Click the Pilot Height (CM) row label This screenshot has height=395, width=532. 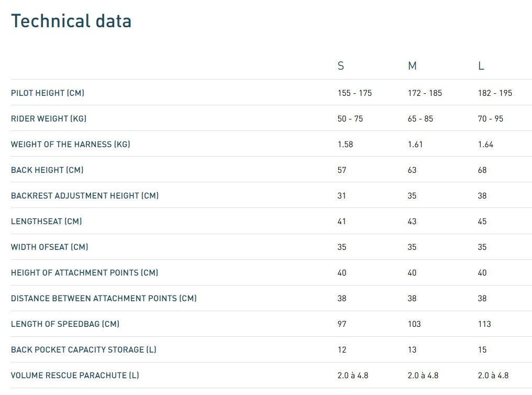point(48,93)
